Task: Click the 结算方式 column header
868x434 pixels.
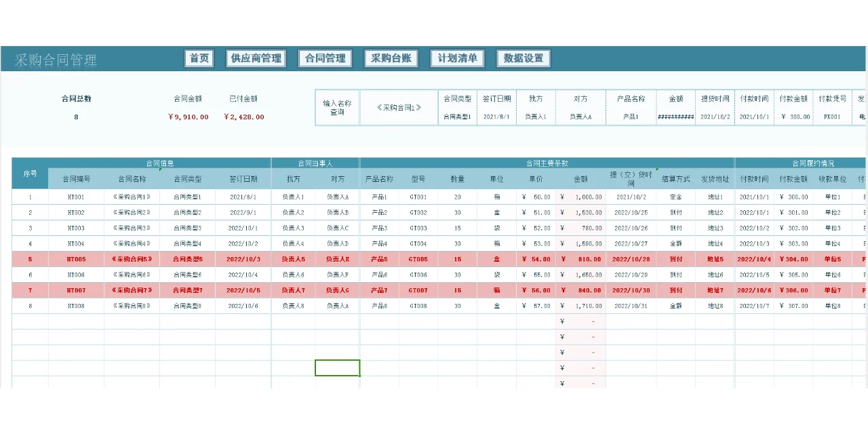Action: [675, 179]
